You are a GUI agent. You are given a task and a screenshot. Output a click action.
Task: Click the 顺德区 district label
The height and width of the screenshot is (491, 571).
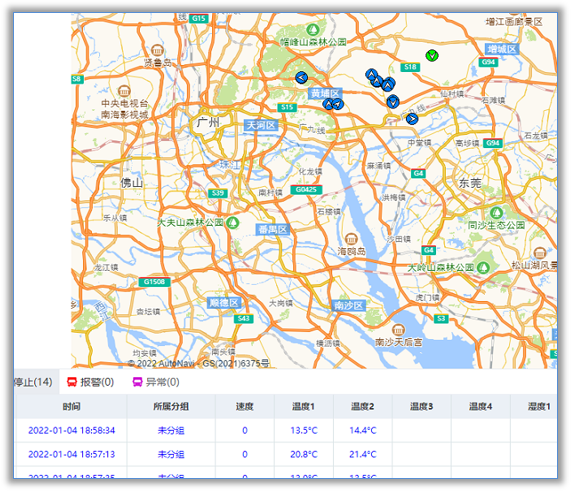click(x=224, y=303)
